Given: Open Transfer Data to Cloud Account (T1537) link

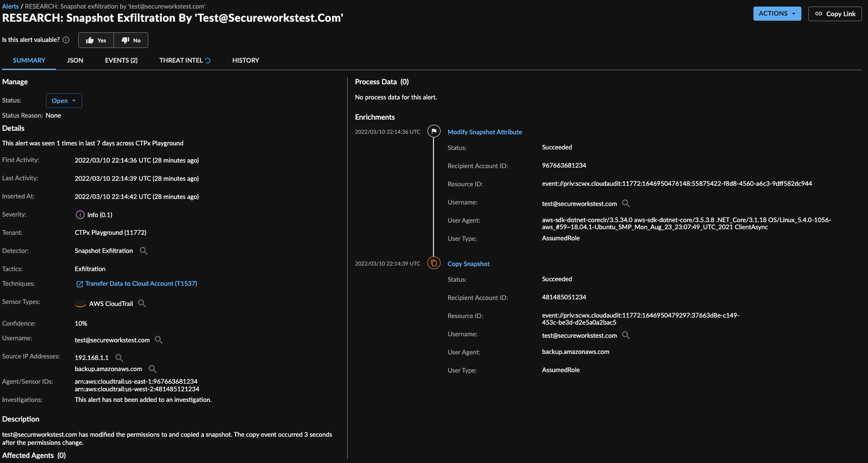Looking at the screenshot, I should [x=141, y=284].
